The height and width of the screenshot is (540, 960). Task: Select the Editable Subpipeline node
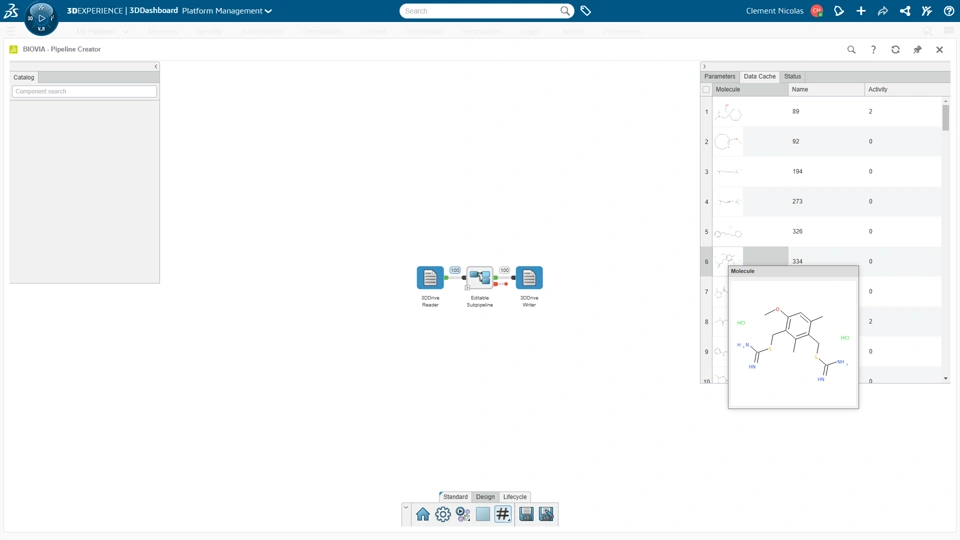point(479,277)
